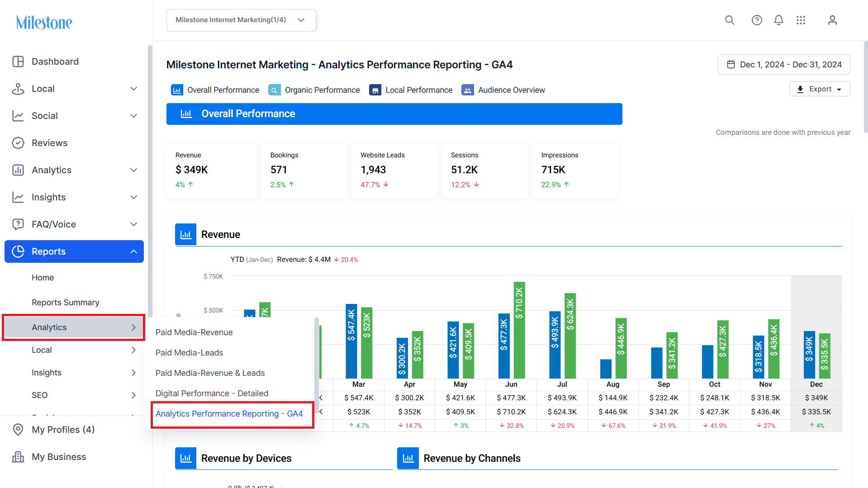Click the search magnifier icon
This screenshot has height=488, width=868.
730,20
